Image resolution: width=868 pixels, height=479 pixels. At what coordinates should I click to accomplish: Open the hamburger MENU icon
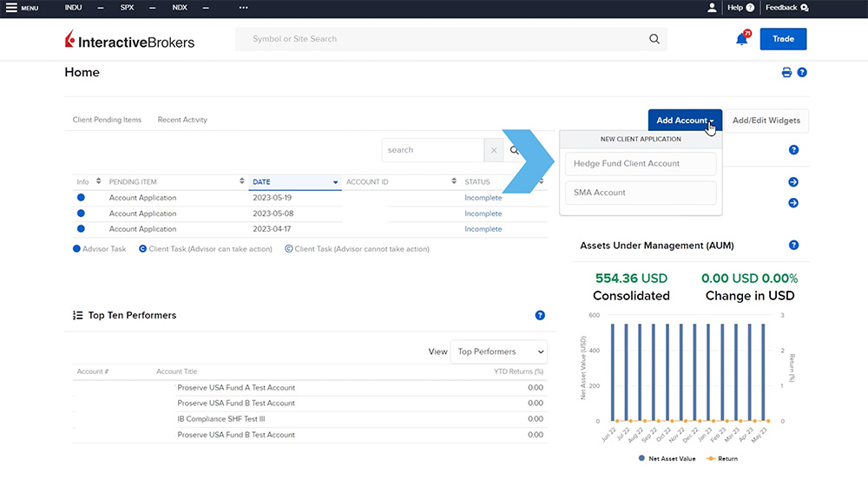[x=12, y=8]
